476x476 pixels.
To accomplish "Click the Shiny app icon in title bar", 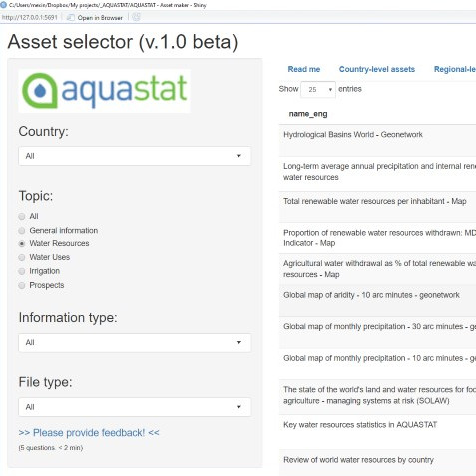I will tap(3, 5).
